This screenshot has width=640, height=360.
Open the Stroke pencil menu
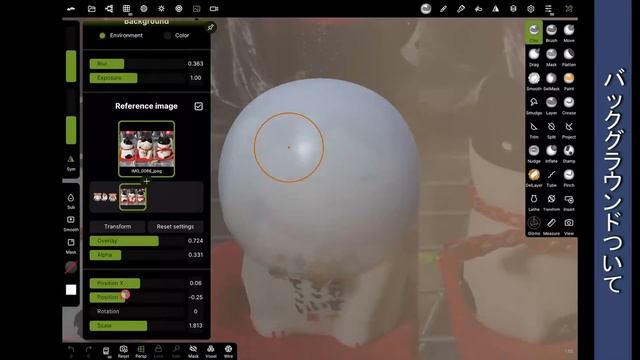coord(443,9)
